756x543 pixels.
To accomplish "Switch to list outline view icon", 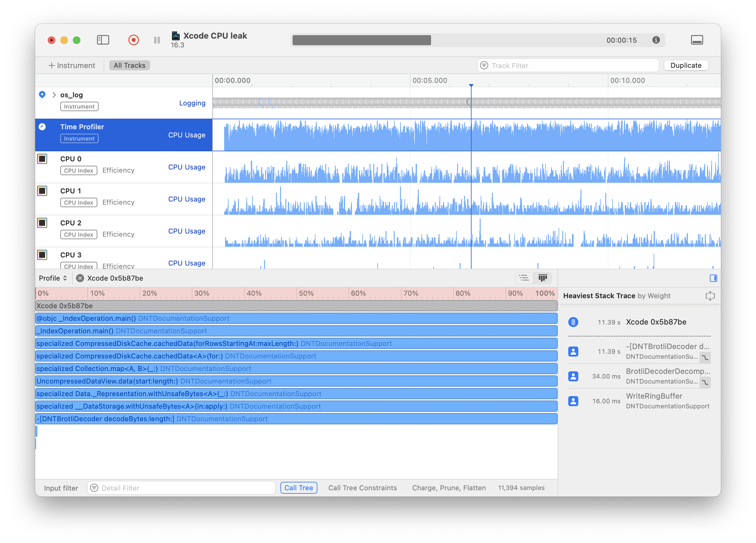I will coord(524,278).
